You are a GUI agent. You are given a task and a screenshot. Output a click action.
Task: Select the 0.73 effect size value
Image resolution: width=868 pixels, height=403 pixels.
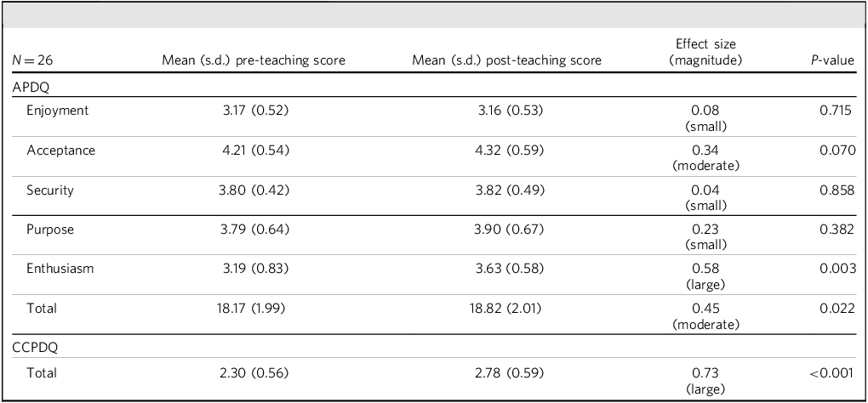coord(705,373)
